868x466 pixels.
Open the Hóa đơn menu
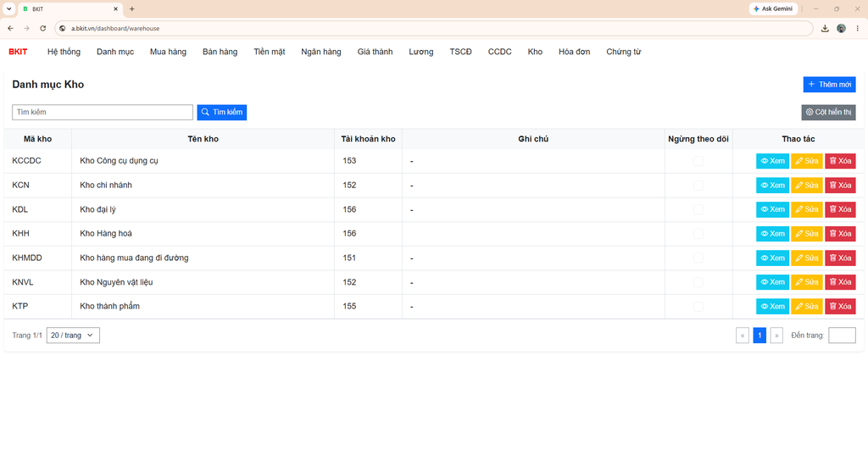click(x=574, y=52)
